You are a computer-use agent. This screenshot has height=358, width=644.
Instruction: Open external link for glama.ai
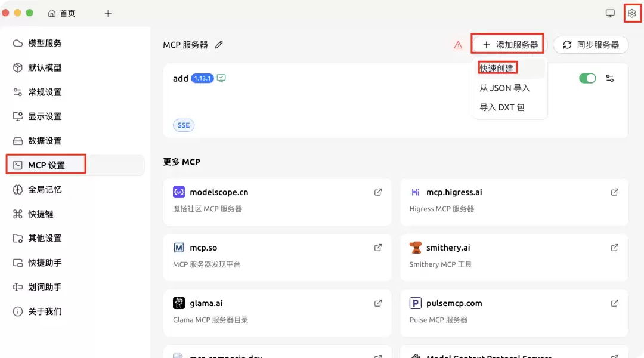pos(378,303)
